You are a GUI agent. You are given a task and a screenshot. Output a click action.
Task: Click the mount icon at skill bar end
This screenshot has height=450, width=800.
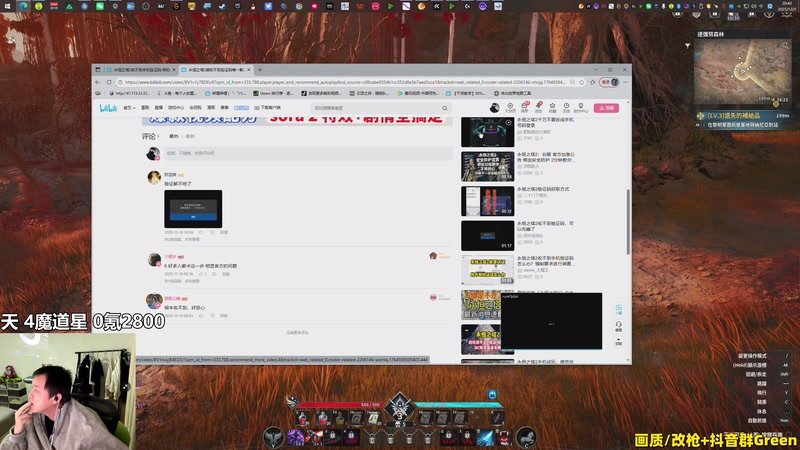coord(526,437)
